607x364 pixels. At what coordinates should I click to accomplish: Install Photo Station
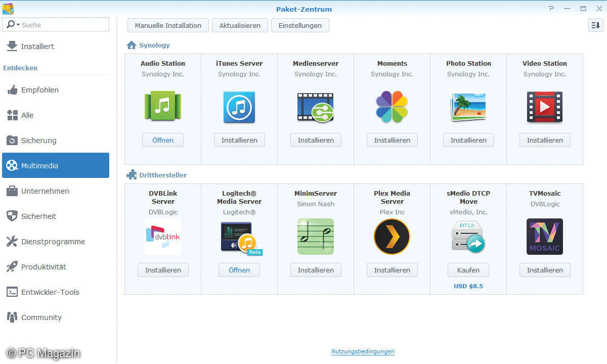click(x=468, y=140)
